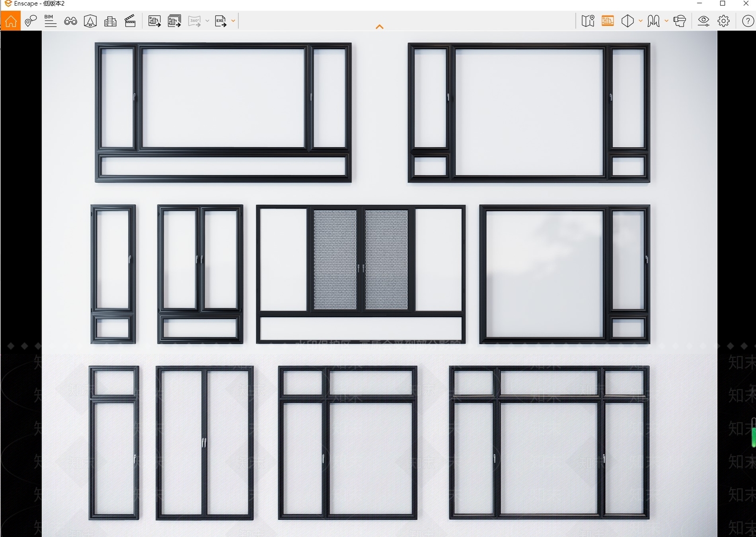756x537 pixels.
Task: Enable the VR headset mode
Action: point(679,21)
